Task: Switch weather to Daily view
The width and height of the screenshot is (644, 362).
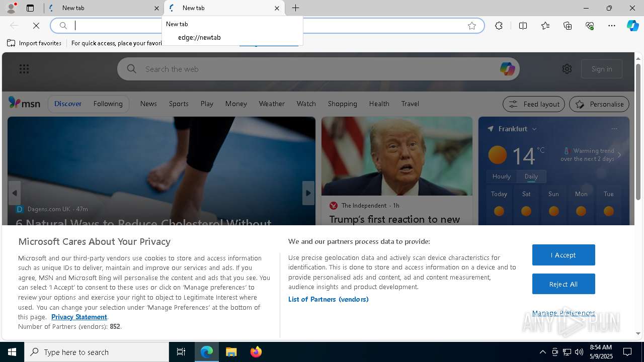Action: click(x=531, y=176)
